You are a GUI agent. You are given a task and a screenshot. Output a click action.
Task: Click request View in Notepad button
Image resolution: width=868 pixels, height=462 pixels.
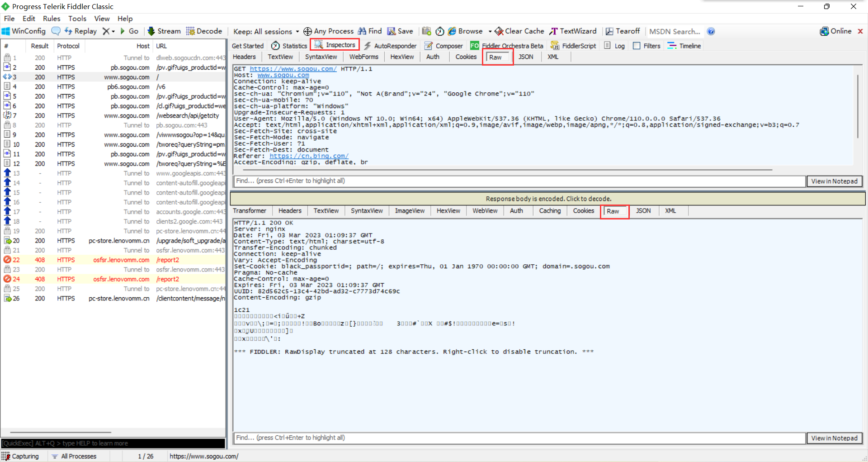(834, 181)
